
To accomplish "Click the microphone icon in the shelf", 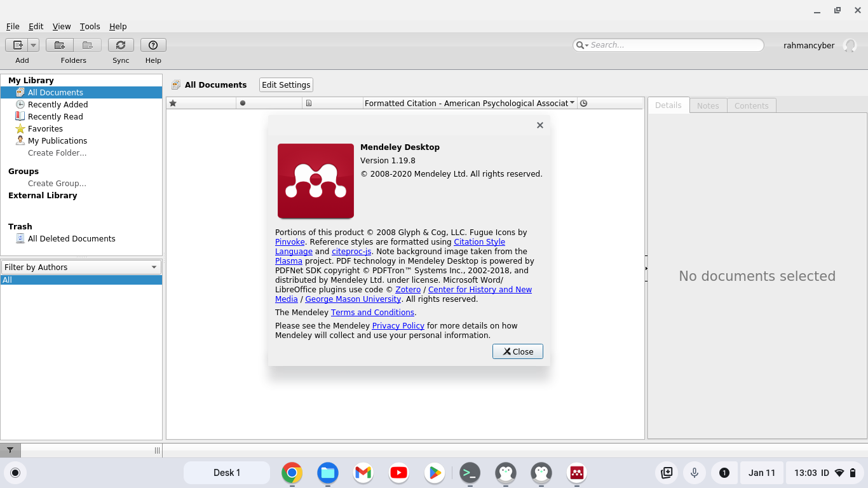I will coord(695,473).
